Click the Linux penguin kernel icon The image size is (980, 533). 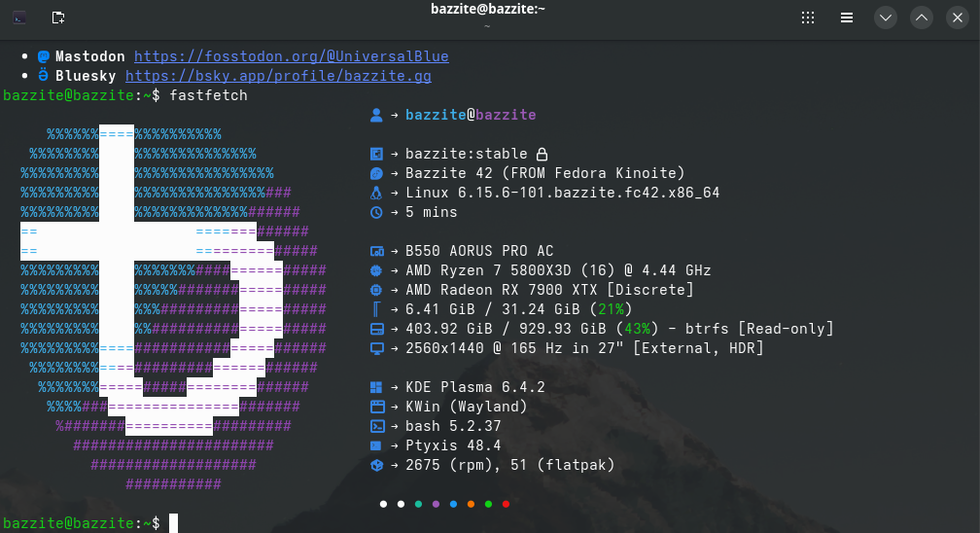pos(376,193)
